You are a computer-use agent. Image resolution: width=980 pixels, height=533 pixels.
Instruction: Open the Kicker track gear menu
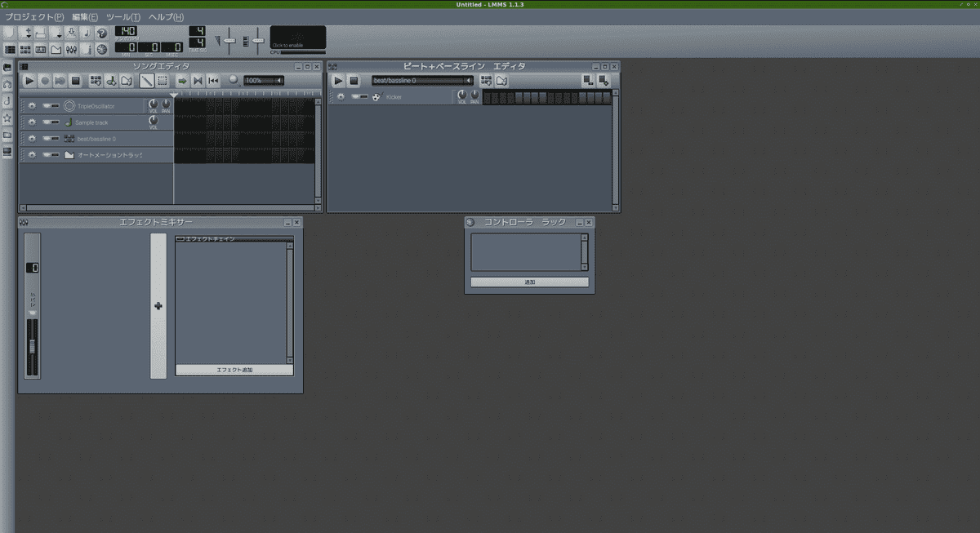click(x=341, y=96)
